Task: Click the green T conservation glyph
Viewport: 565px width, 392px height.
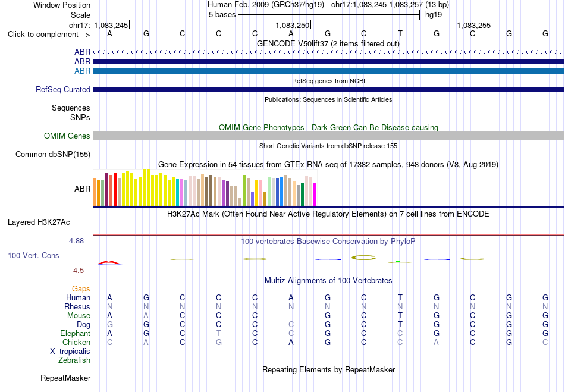Action: point(398,261)
